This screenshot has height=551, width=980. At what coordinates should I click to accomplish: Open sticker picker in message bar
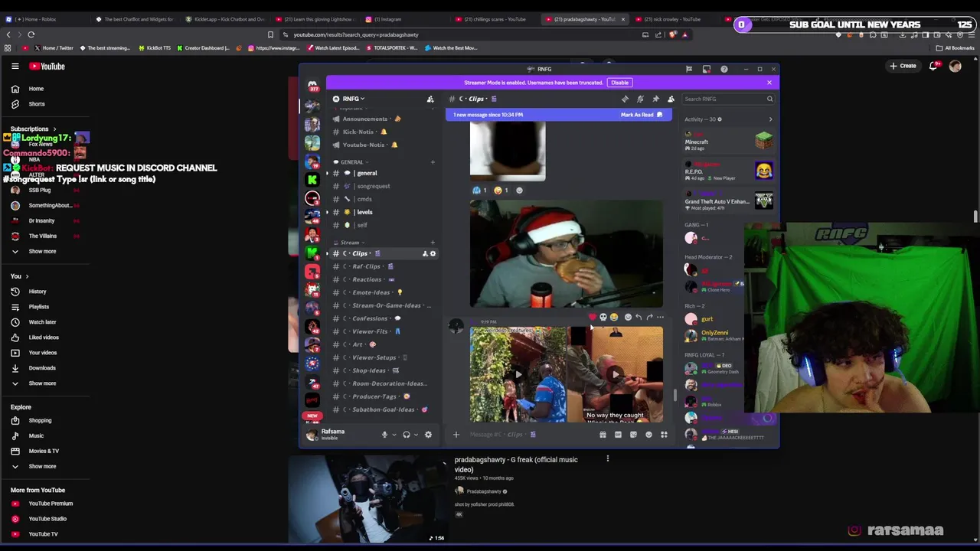tap(633, 435)
